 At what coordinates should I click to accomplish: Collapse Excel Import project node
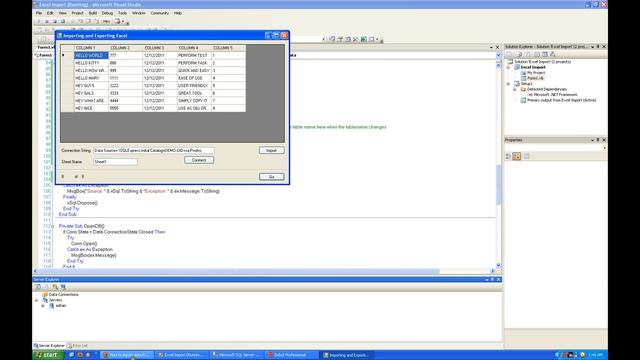pos(509,67)
